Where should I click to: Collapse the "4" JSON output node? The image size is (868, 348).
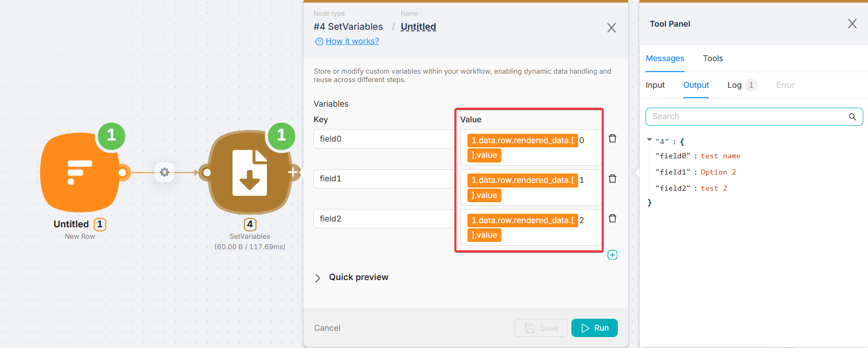tap(649, 140)
